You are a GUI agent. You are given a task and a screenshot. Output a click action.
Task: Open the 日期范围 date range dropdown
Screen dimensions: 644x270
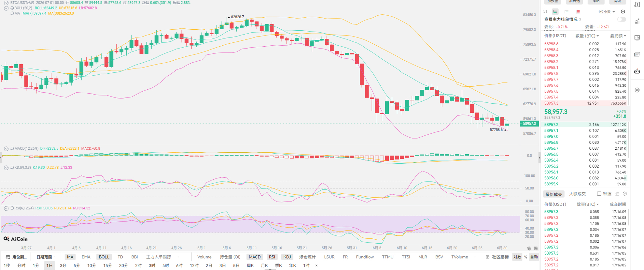pyautogui.click(x=46, y=257)
